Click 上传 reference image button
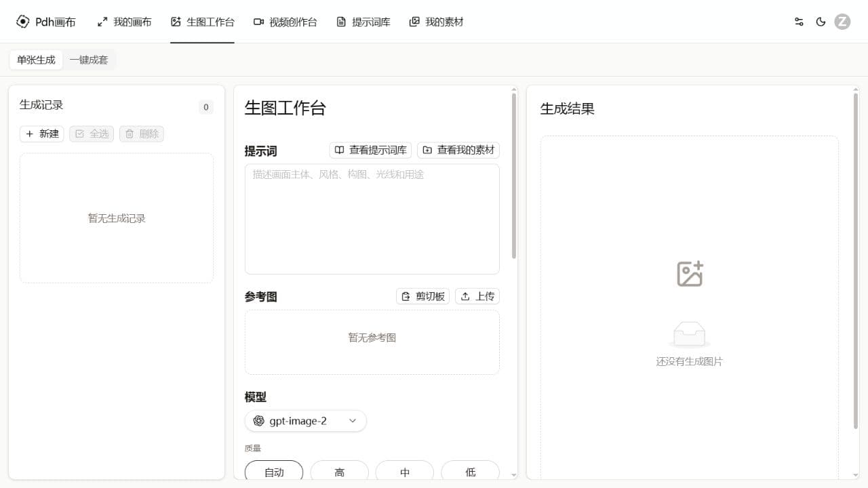 (477, 296)
